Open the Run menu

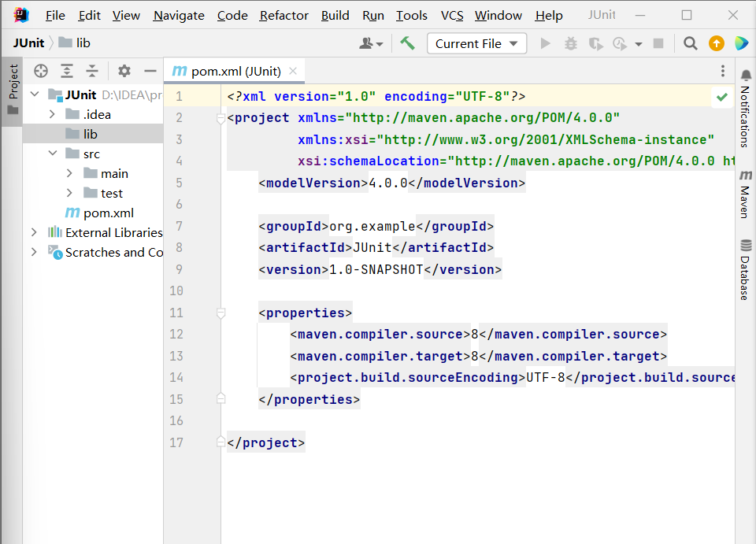tap(373, 16)
